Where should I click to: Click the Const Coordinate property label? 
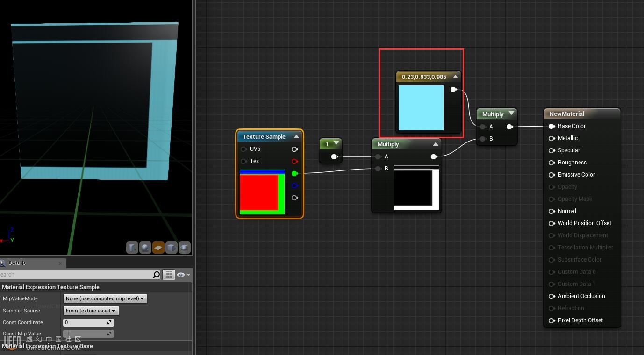coord(23,322)
